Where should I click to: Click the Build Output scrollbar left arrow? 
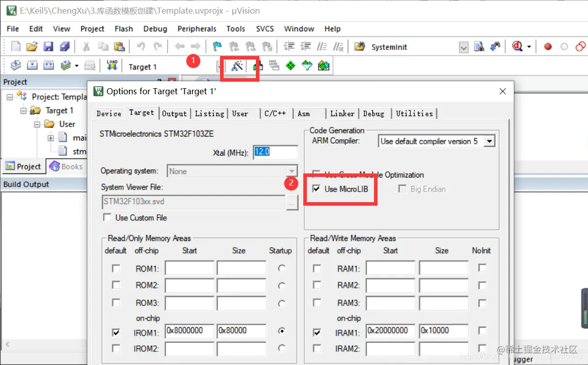[x=7, y=344]
